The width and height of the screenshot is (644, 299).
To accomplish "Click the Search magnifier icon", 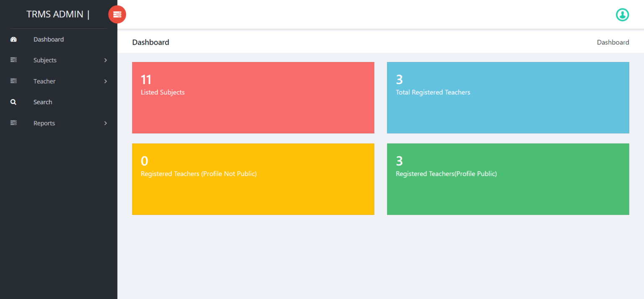I will [13, 102].
